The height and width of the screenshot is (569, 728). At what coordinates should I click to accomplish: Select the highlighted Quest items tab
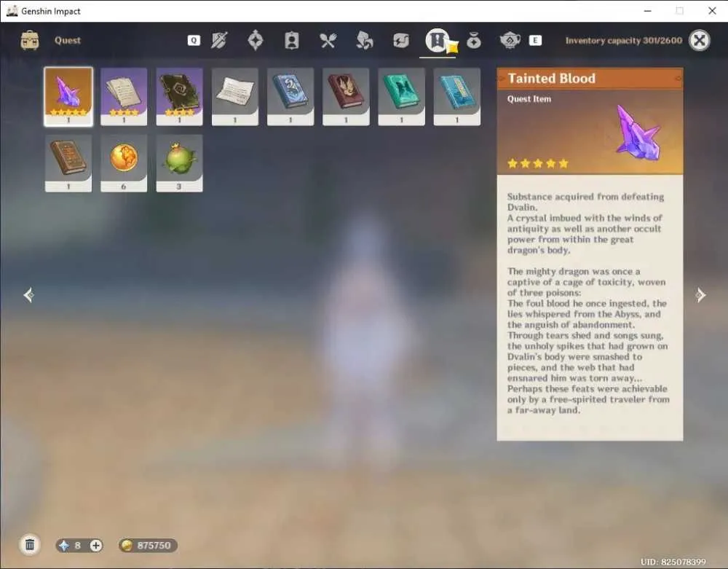pyautogui.click(x=438, y=40)
